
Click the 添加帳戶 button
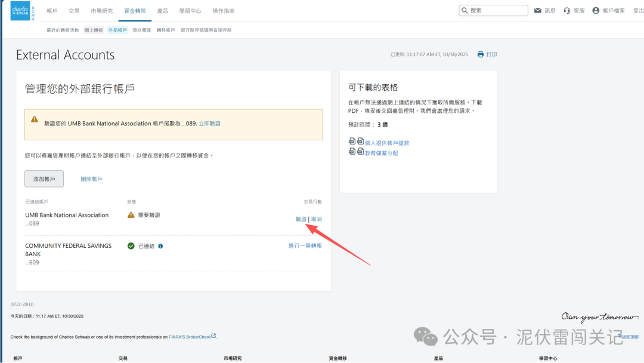[x=44, y=178]
